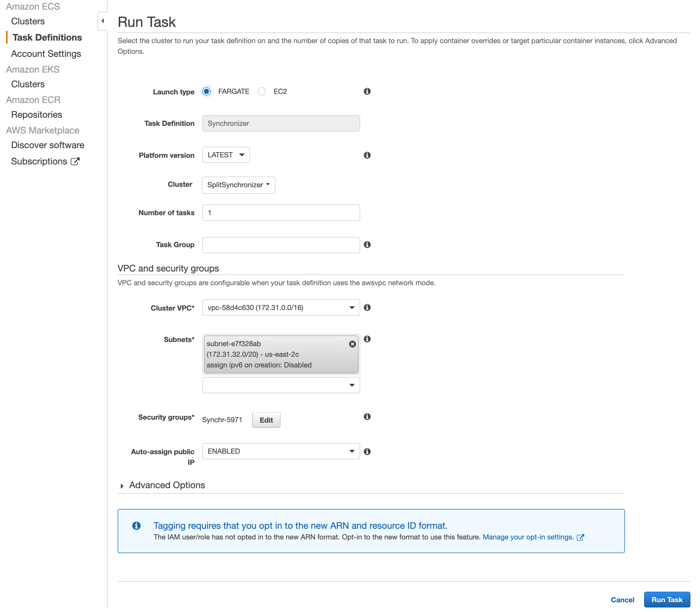
Task: Click the Subnets info icon
Action: (x=367, y=339)
